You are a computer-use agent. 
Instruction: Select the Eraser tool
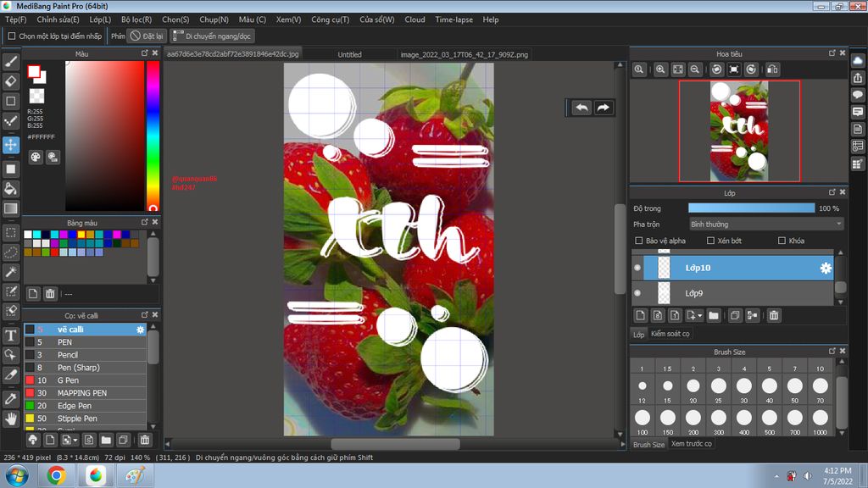pos(10,81)
